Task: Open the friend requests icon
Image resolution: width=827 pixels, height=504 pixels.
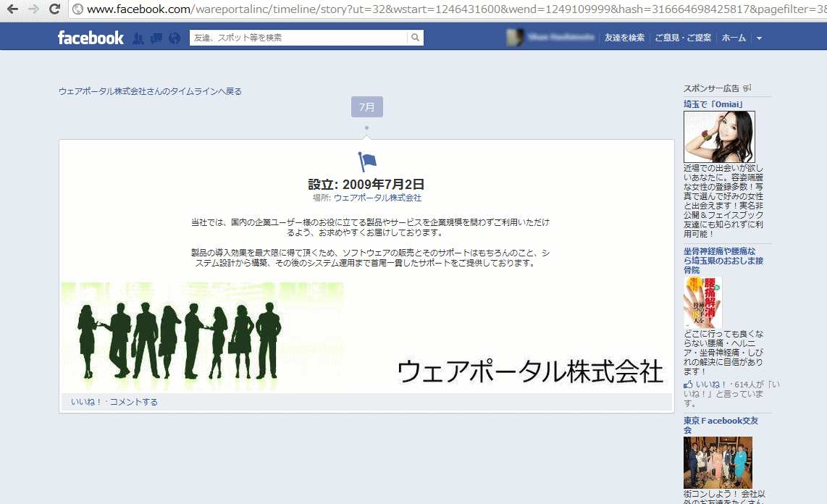Action: 138,38
